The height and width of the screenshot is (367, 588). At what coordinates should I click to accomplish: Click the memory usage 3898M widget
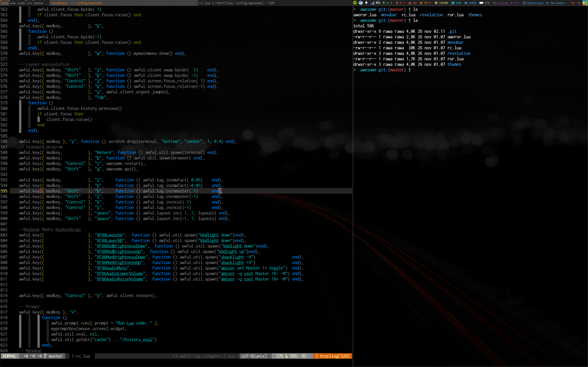[x=441, y=3]
